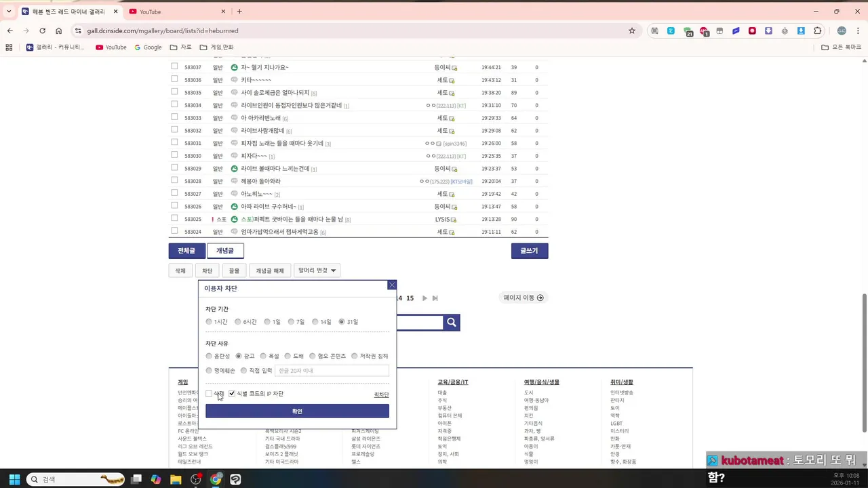This screenshot has width=868, height=488.
Task: Click the address bar URL
Action: 162,30
